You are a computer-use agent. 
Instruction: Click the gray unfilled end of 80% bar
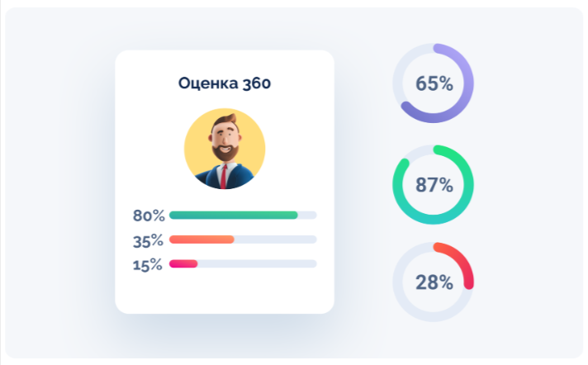pyautogui.click(x=307, y=216)
